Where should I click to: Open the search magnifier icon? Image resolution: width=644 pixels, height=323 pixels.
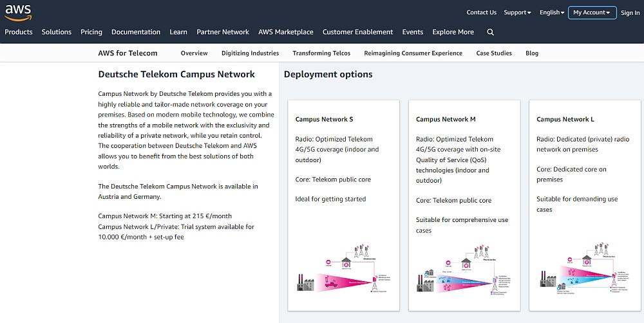[490, 32]
